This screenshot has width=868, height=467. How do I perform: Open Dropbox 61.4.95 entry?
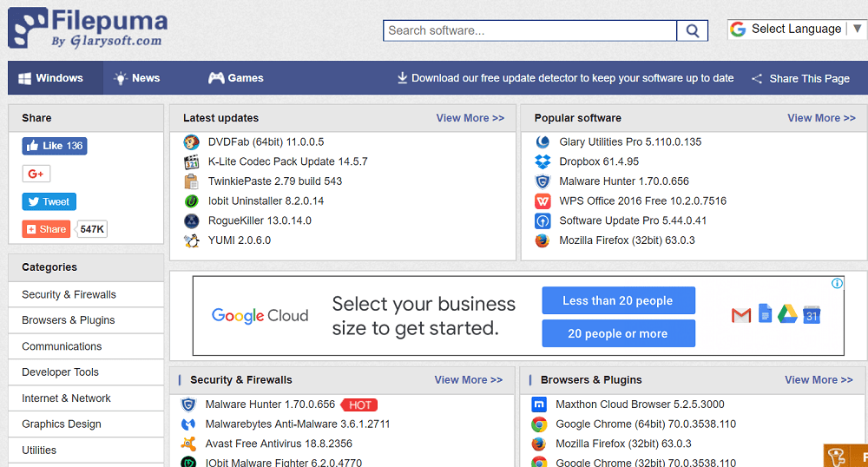pos(599,162)
